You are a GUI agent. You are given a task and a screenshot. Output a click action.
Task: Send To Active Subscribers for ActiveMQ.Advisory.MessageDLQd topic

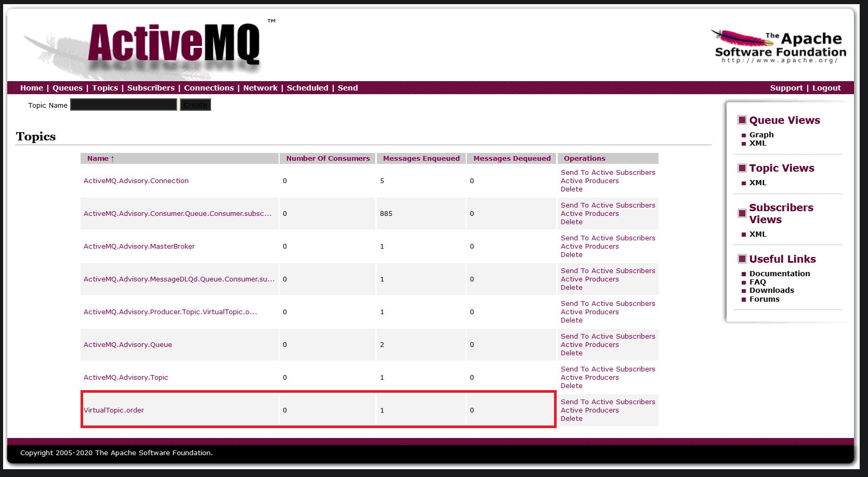[608, 270]
